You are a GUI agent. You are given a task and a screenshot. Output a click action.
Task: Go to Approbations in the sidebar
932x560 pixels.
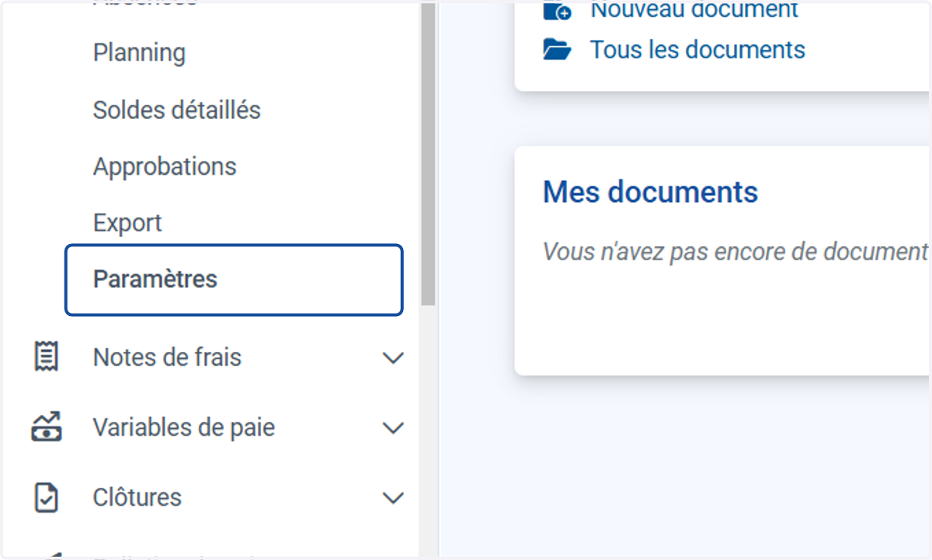(165, 166)
